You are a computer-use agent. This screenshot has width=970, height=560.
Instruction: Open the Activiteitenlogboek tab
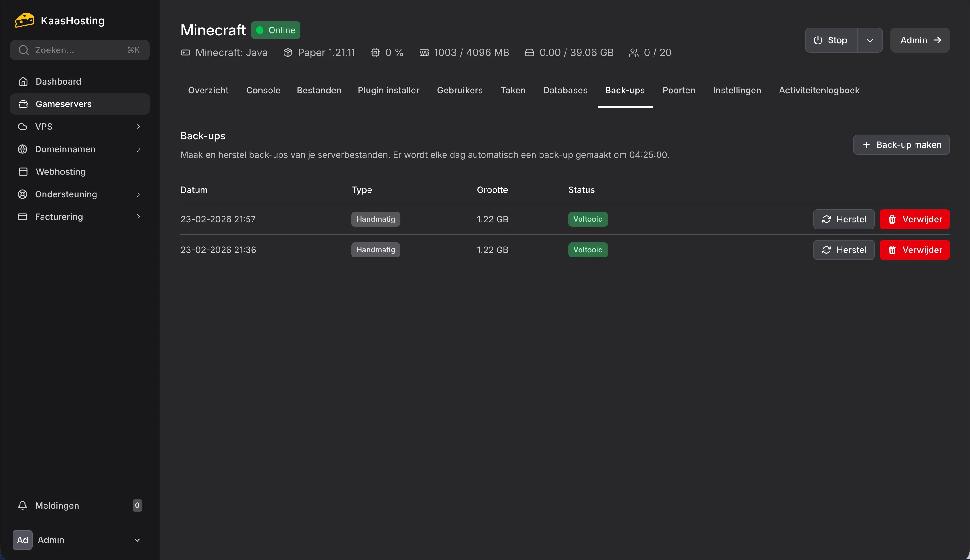click(x=819, y=90)
